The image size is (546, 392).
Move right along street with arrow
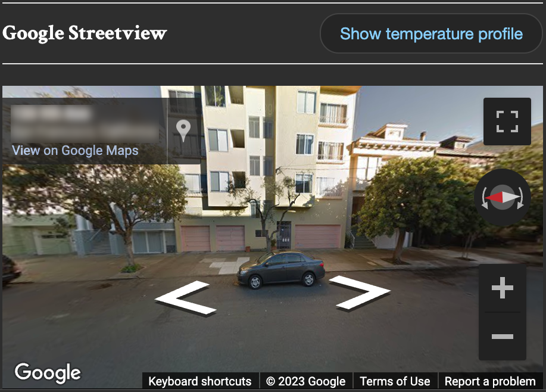(360, 293)
